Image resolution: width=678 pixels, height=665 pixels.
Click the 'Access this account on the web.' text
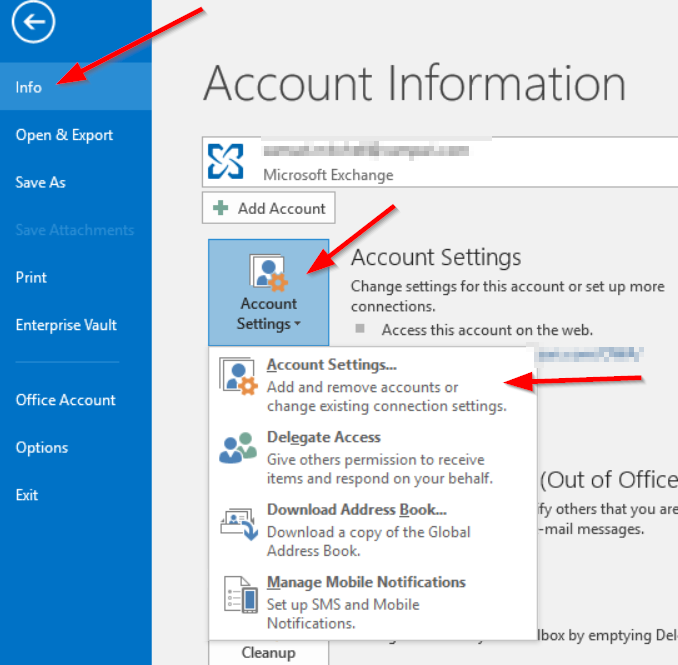[487, 330]
